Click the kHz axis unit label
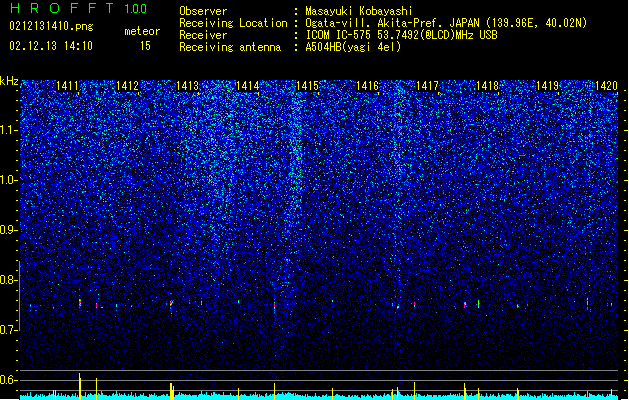629x400 pixels. tap(9, 81)
